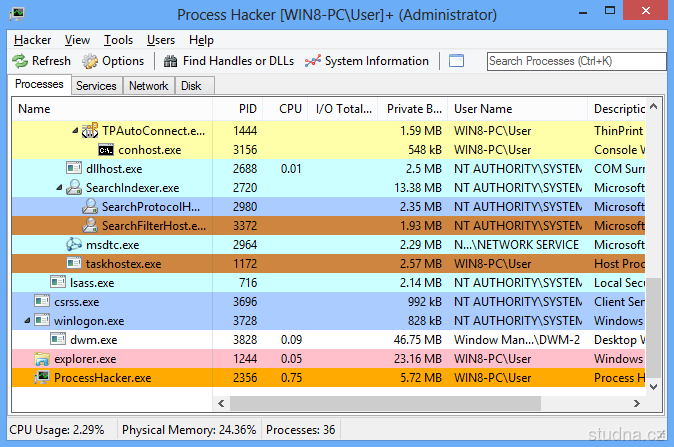The height and width of the screenshot is (447, 674).
Task: Click the Find Handles or DLLs binoculars icon
Action: coord(170,61)
